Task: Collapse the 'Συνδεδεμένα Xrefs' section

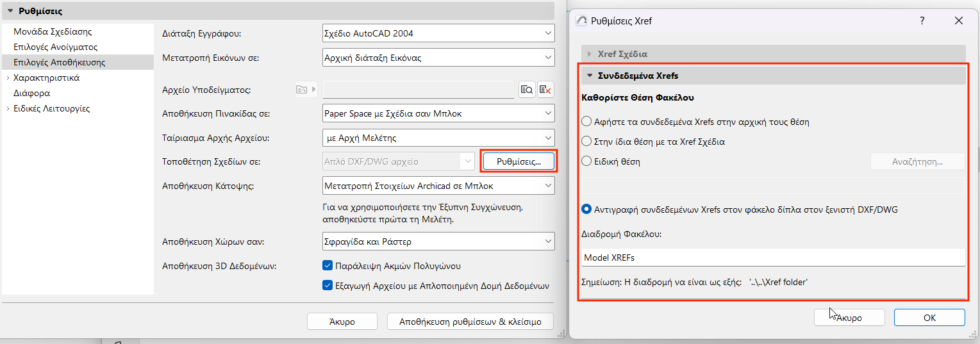Action: click(x=589, y=75)
